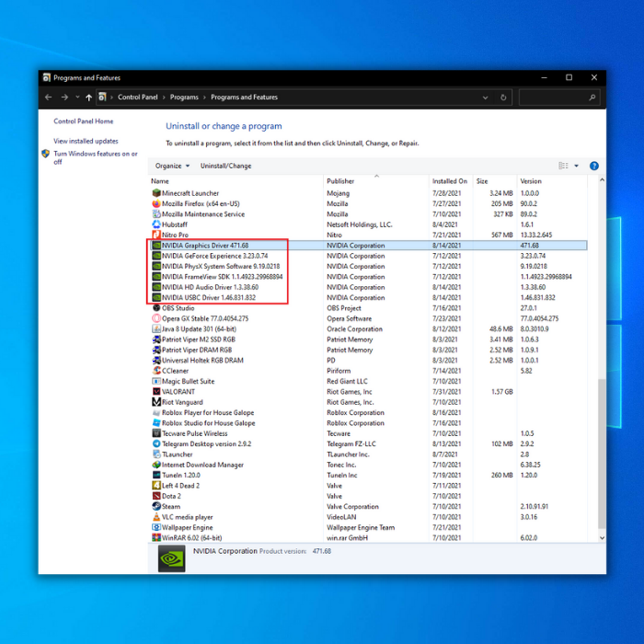Select Magic Bullet Suite row
The height and width of the screenshot is (644, 644).
[368, 381]
